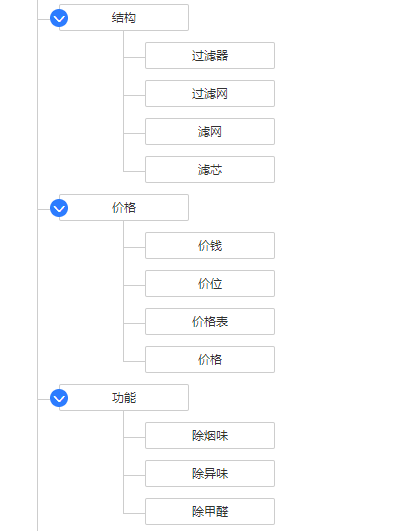The image size is (413, 531).
Task: Choose the 除甲醛 node
Action: tap(210, 511)
